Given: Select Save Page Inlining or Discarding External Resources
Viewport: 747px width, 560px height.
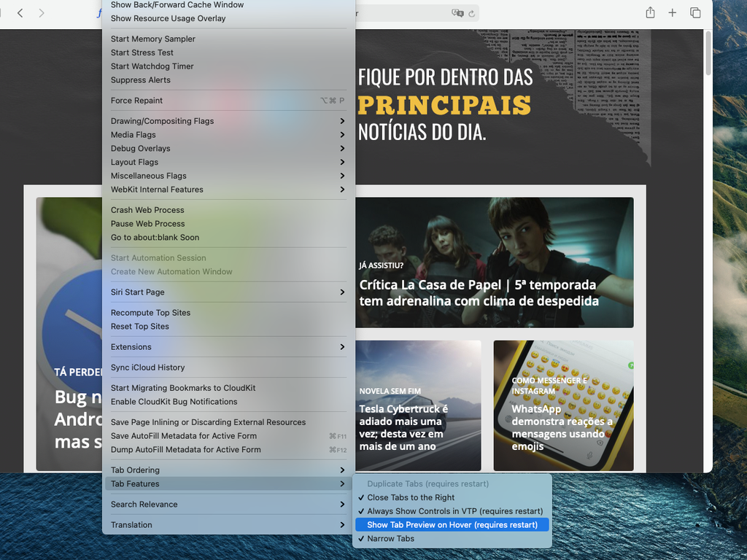Looking at the screenshot, I should point(228,422).
